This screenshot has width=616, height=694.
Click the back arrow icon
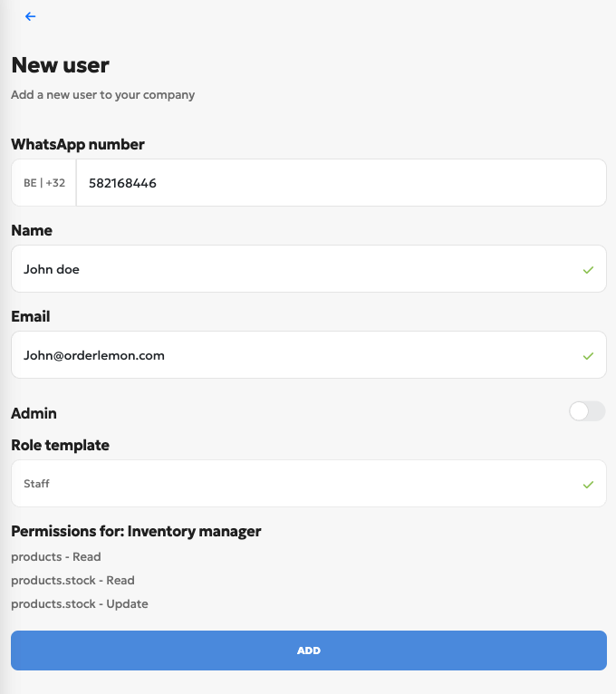pyautogui.click(x=31, y=16)
